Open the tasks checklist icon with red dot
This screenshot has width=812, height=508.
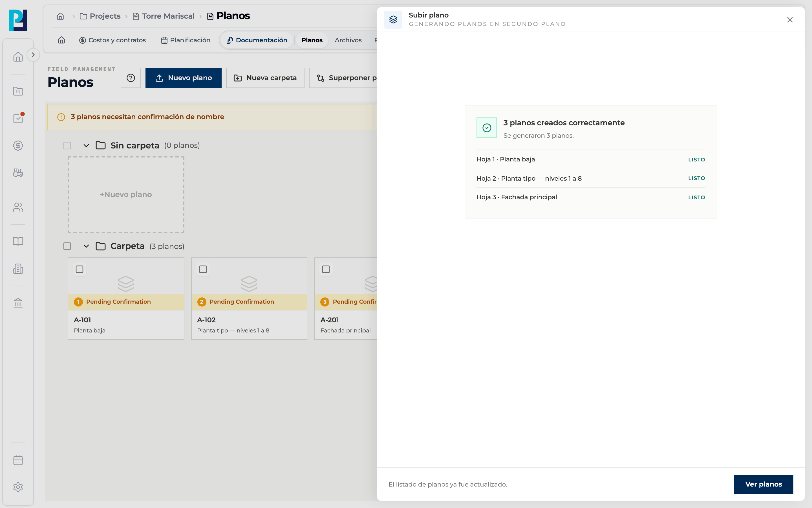18,118
